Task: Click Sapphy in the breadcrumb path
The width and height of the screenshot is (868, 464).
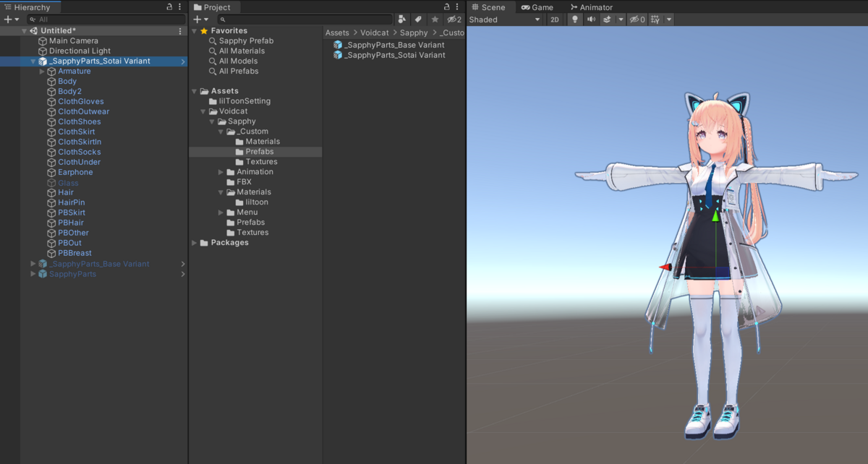Action: pyautogui.click(x=414, y=33)
